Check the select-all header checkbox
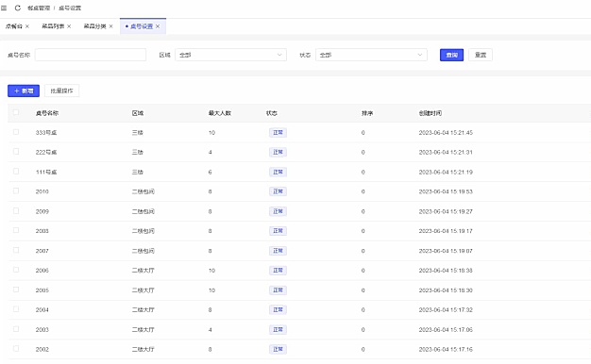This screenshot has height=364, width=591. coord(16,112)
